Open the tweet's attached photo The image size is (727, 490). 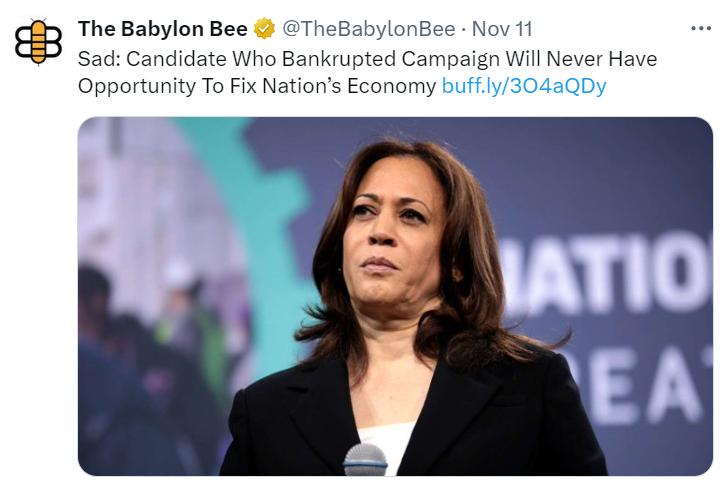point(395,296)
